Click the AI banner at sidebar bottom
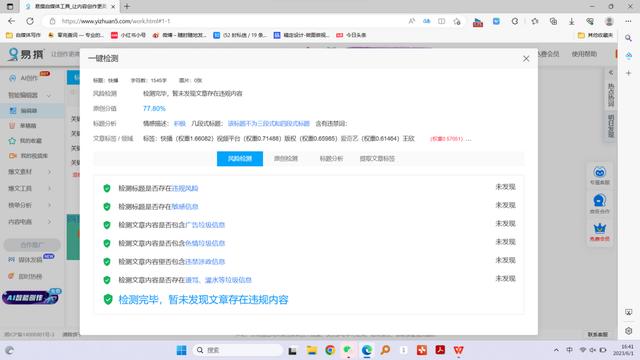Image resolution: width=640 pixels, height=360 pixels. tap(31, 297)
